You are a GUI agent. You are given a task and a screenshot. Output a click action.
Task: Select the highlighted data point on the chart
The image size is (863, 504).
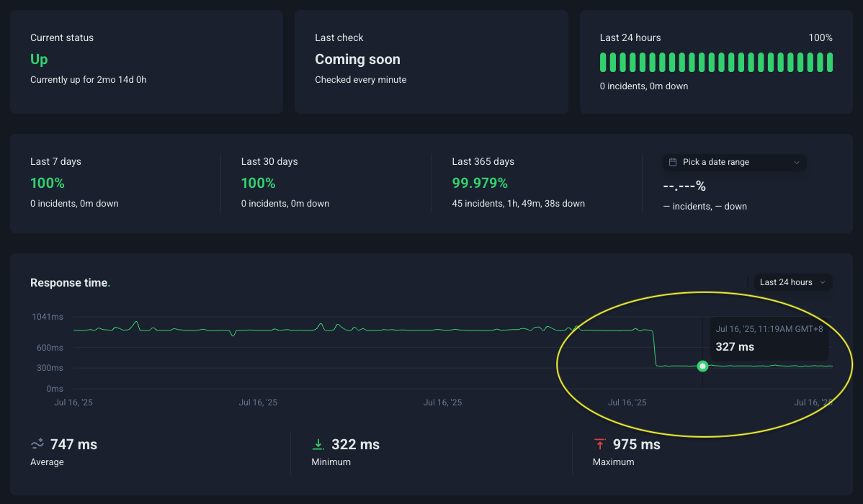click(x=703, y=366)
